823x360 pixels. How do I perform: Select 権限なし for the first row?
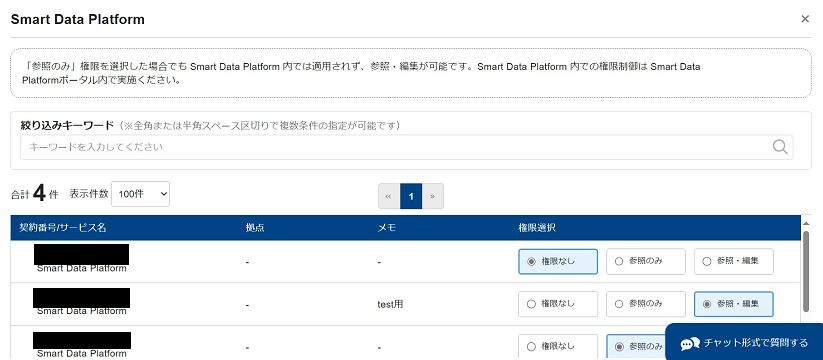558,261
